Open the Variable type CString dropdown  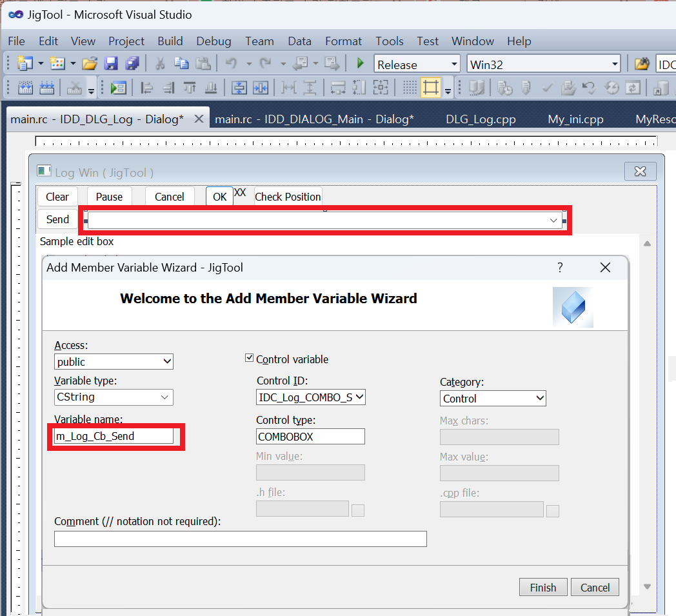(x=114, y=397)
